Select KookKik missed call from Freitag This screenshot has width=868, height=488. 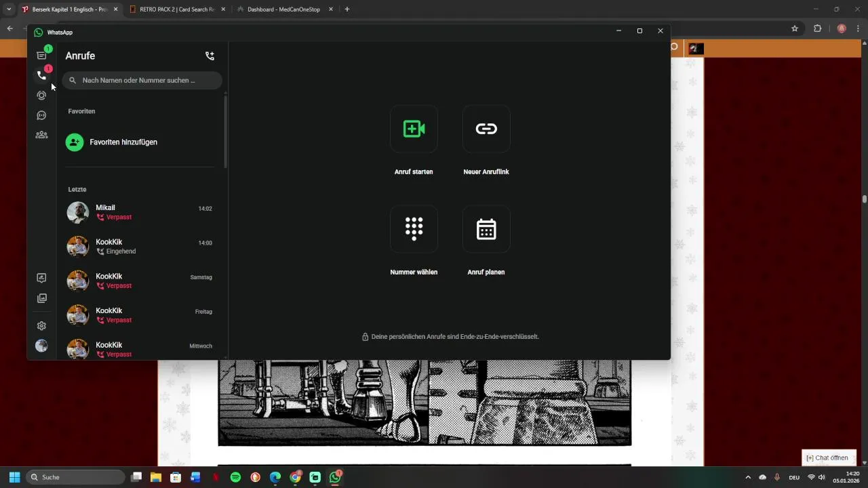(x=140, y=315)
